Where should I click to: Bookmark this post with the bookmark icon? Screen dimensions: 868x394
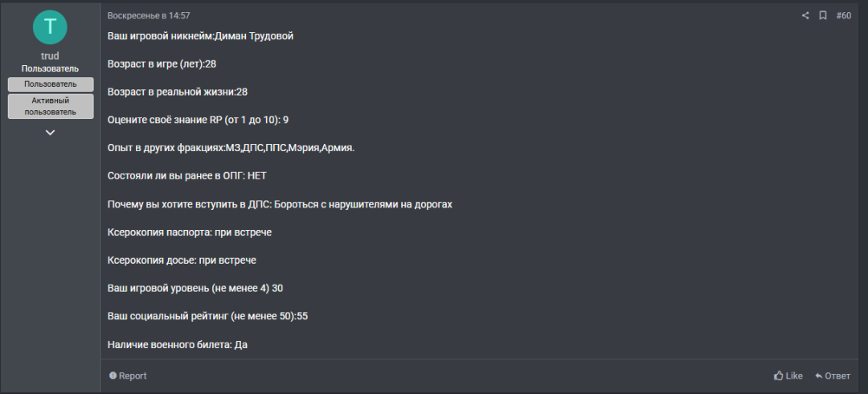pos(823,15)
